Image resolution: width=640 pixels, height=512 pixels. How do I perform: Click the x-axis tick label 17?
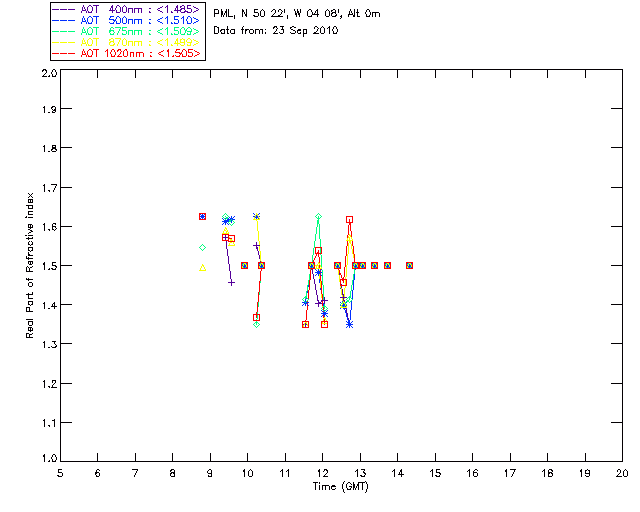tap(510, 473)
